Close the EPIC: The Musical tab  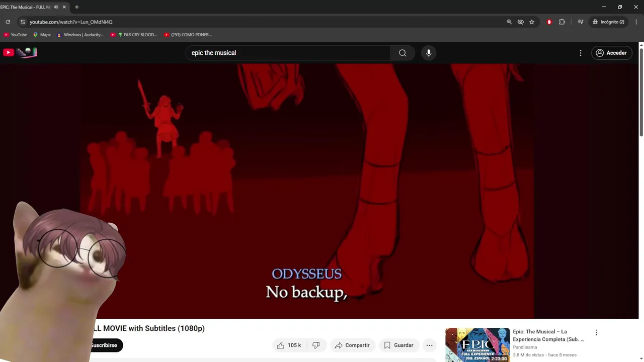point(64,7)
